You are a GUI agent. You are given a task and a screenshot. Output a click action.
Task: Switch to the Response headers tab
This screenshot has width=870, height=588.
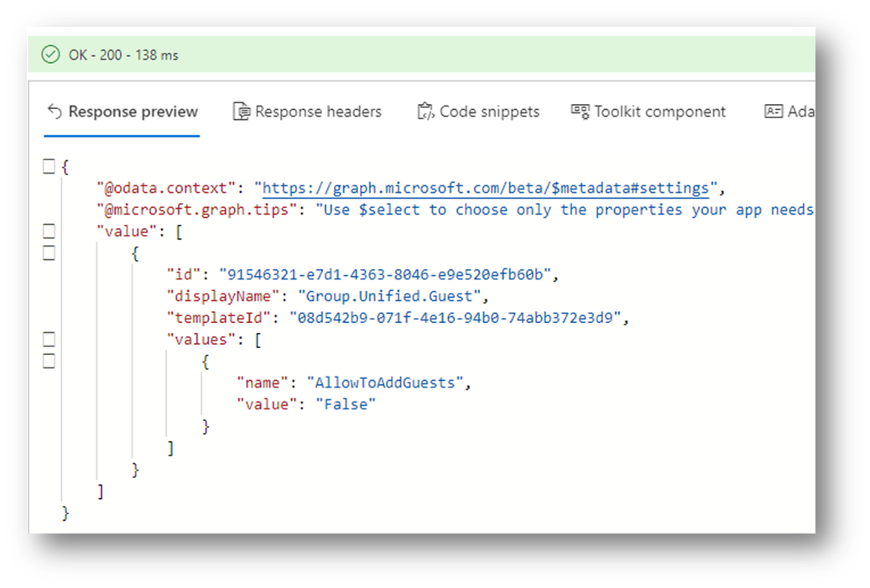coord(307,112)
